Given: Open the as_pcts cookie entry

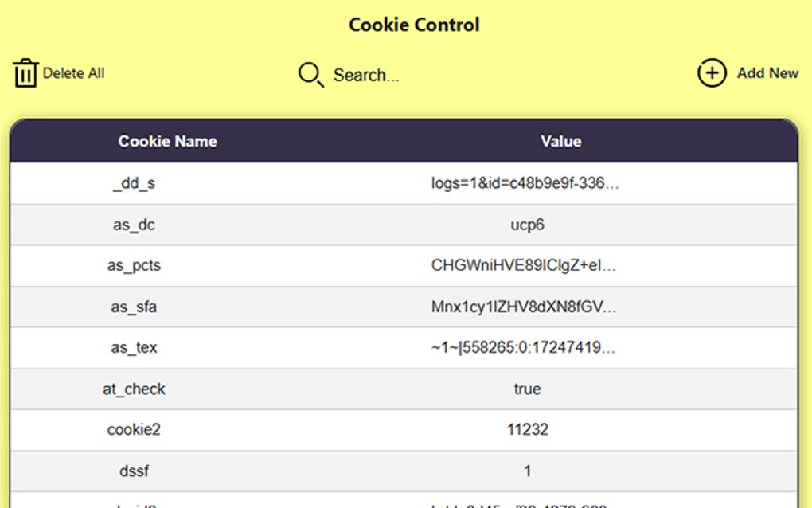Looking at the screenshot, I should point(134,266).
